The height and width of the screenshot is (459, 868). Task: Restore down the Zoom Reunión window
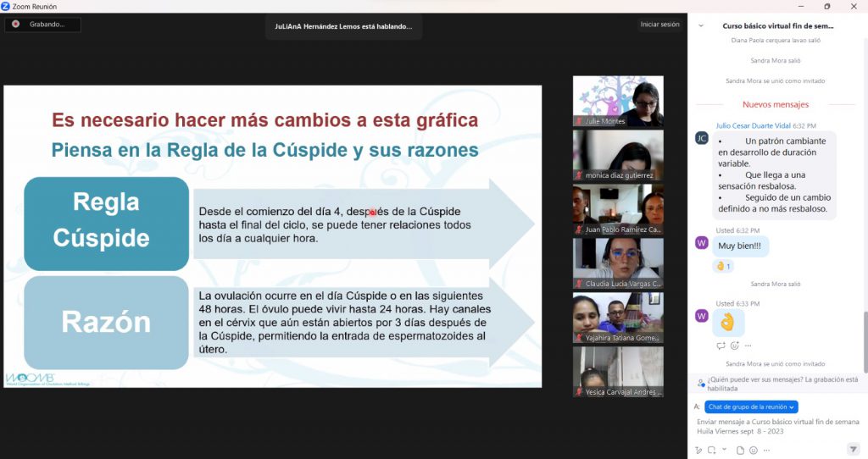tap(827, 6)
